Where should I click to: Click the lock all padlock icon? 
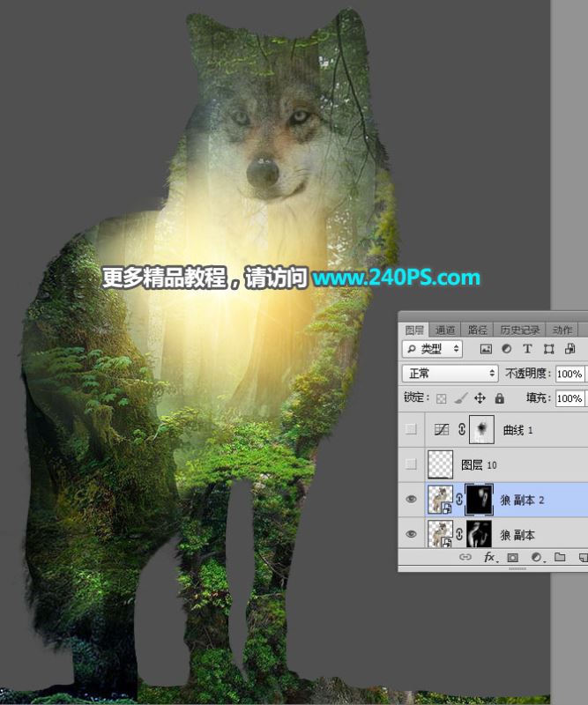click(500, 398)
